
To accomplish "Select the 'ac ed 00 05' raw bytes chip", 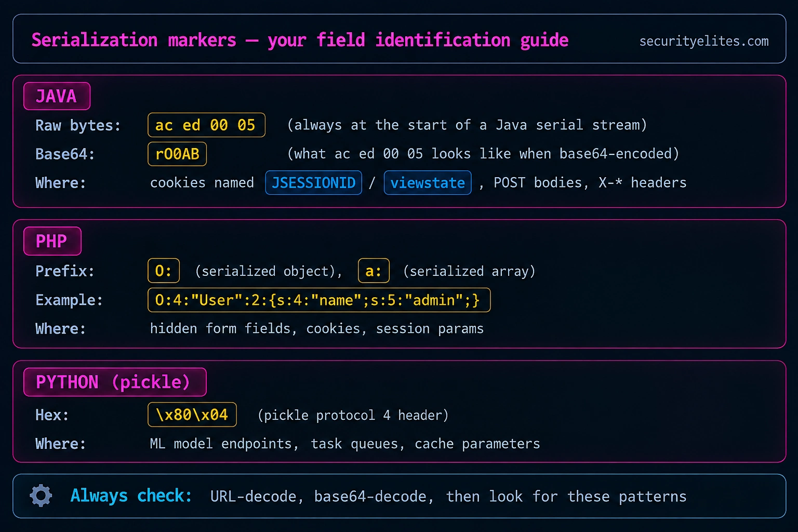I will [206, 125].
